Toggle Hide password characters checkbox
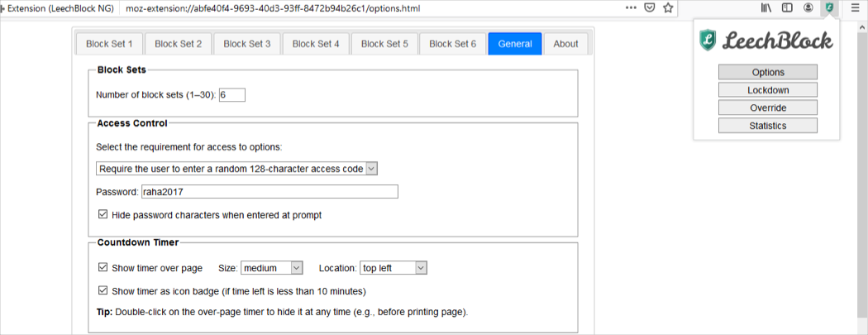Image resolution: width=868 pixels, height=335 pixels. coord(103,215)
